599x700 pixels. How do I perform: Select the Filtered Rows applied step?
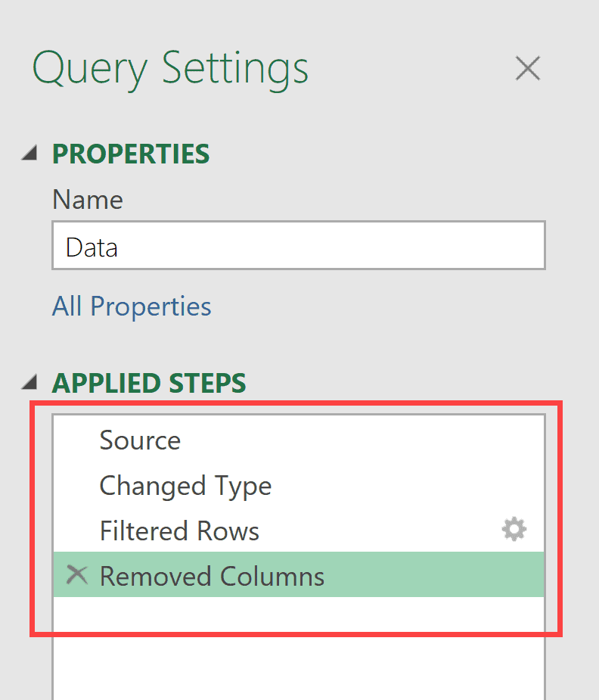(x=299, y=530)
